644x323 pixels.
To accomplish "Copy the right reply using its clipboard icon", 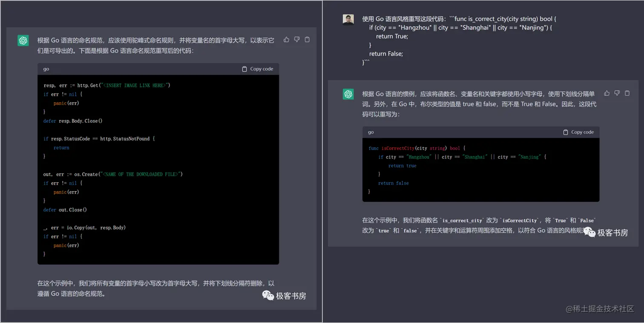I will point(627,93).
